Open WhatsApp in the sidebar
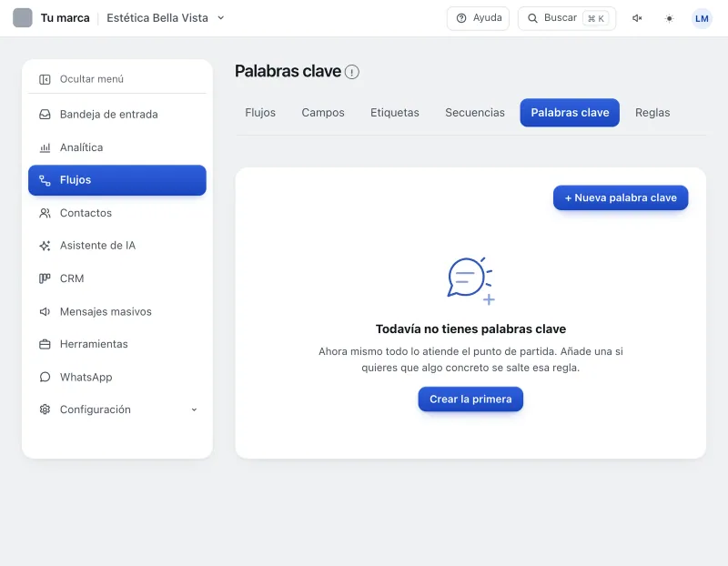 117,377
